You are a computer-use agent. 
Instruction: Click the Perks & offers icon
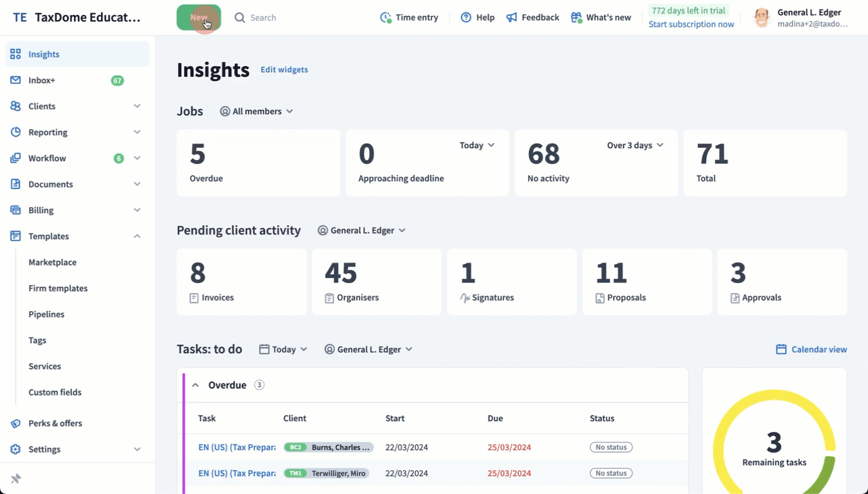coord(15,423)
